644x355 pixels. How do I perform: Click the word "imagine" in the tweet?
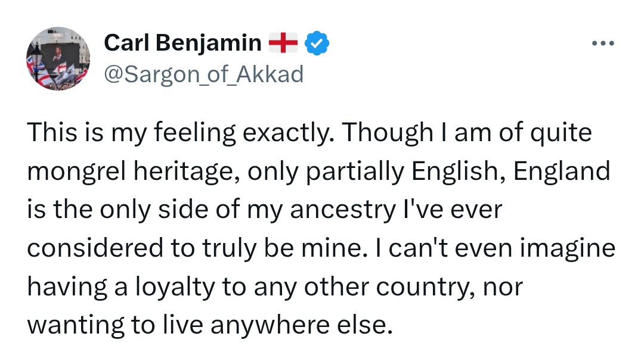point(569,248)
